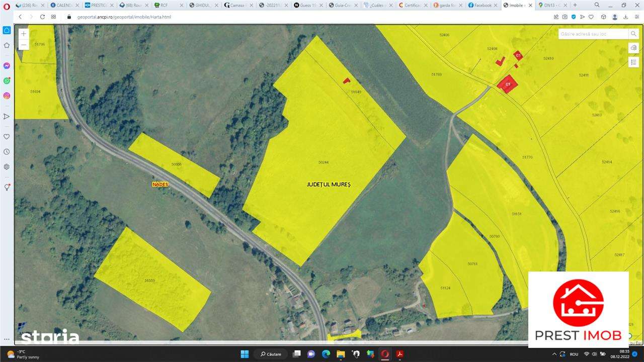Open the map legend list icon
The height and width of the screenshot is (362, 644).
(633, 62)
